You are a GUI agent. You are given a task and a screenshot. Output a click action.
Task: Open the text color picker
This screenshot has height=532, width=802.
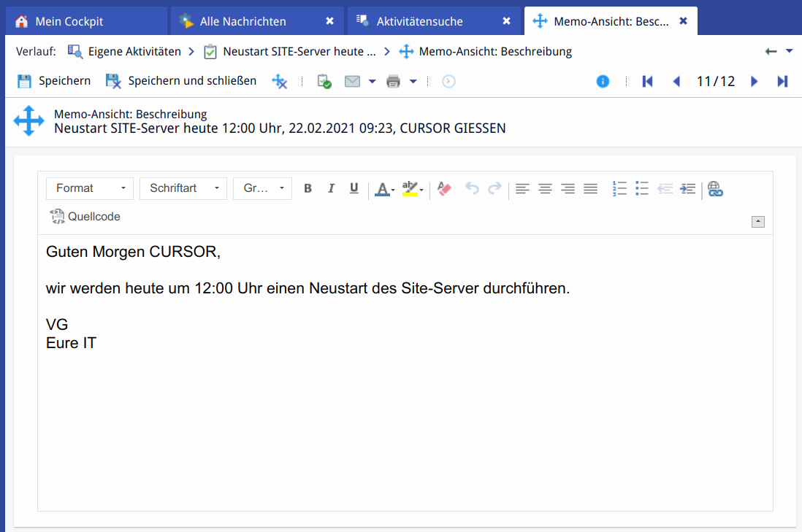click(384, 188)
